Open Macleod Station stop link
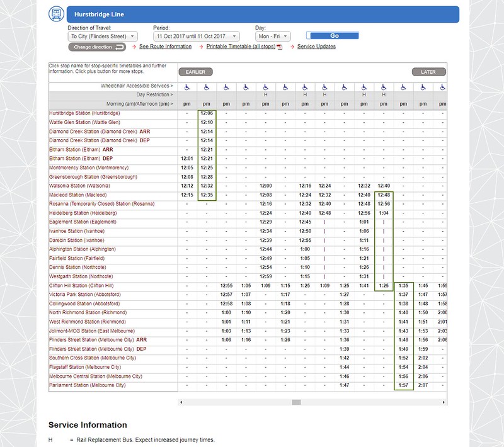Screen dimensions: 504x447 click(77, 195)
